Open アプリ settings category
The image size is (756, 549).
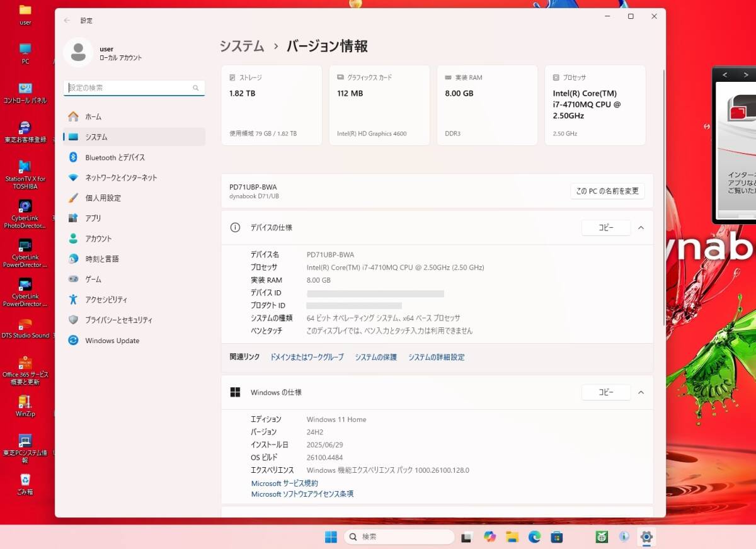[134, 218]
